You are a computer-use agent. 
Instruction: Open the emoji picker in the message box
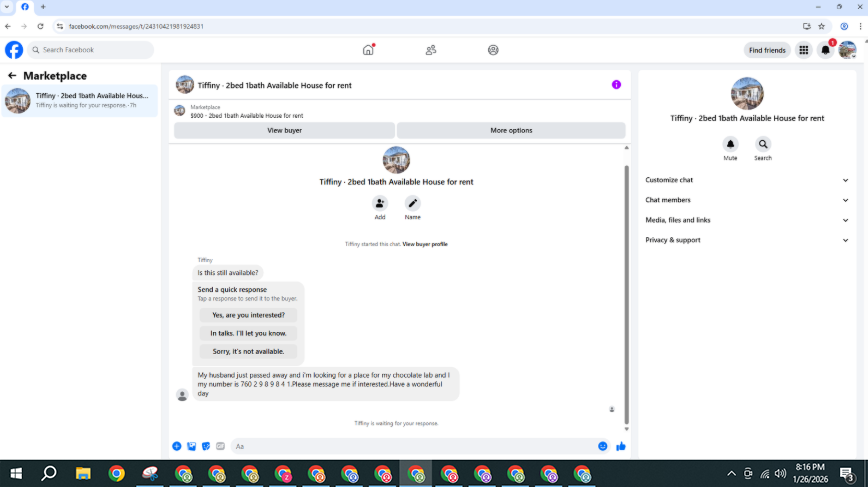(603, 446)
